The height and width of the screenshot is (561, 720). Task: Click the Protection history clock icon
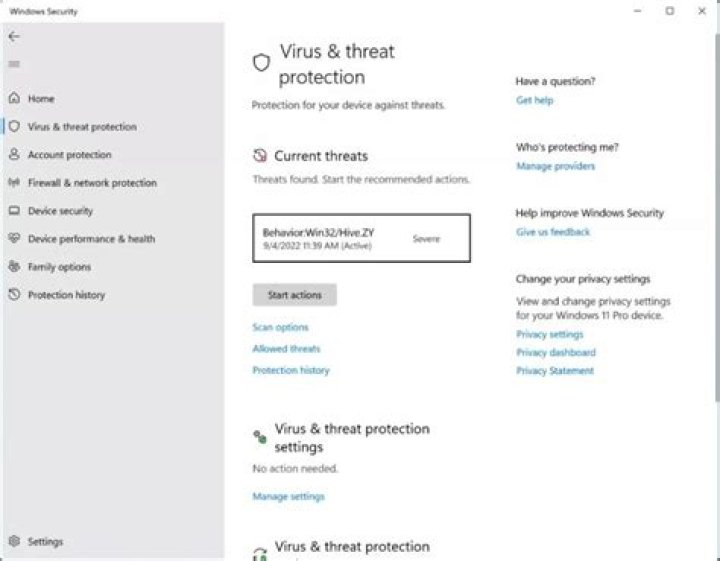click(x=14, y=295)
